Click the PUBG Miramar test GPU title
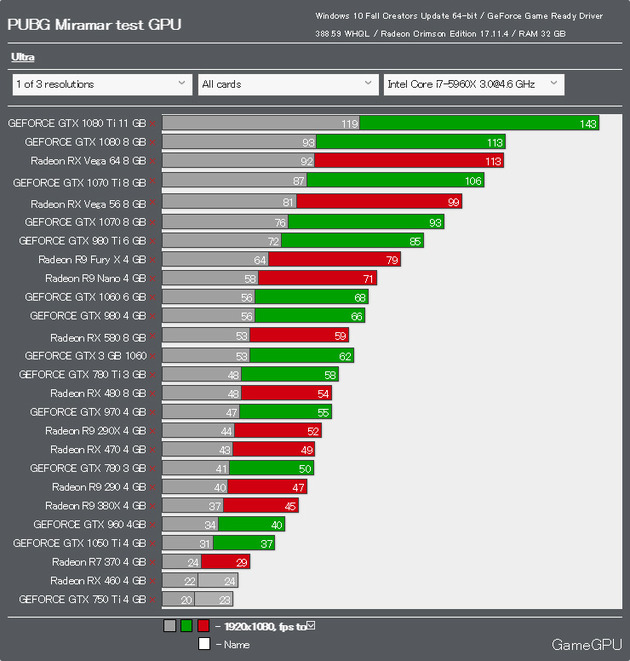Image resolution: width=630 pixels, height=661 pixels. [x=94, y=24]
